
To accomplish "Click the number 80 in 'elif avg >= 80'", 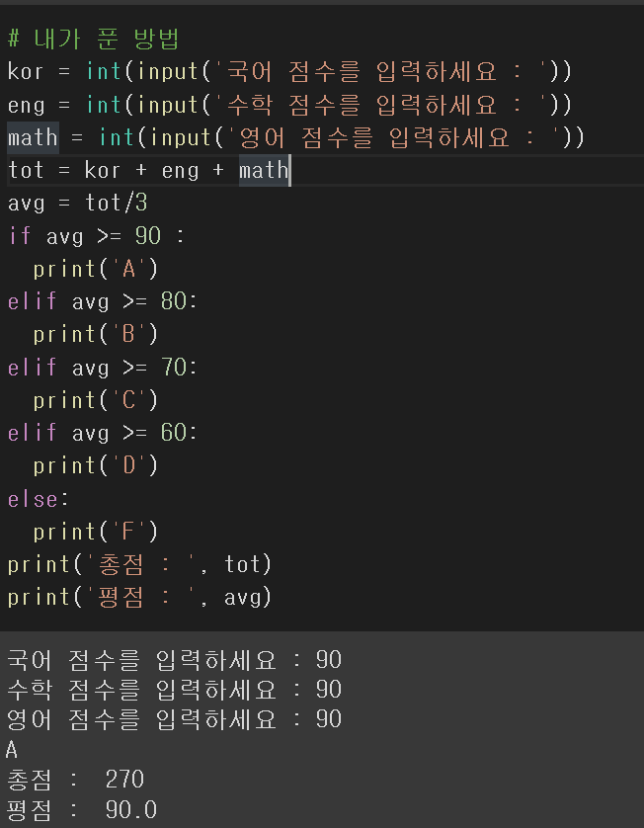I will [x=174, y=301].
